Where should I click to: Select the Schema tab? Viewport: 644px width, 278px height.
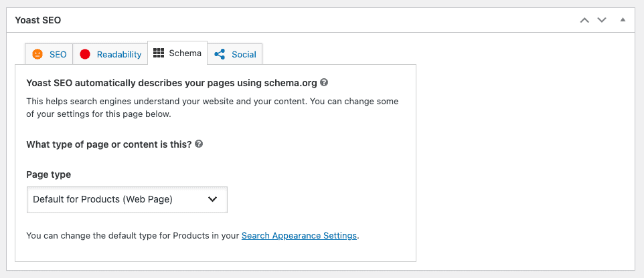click(177, 53)
